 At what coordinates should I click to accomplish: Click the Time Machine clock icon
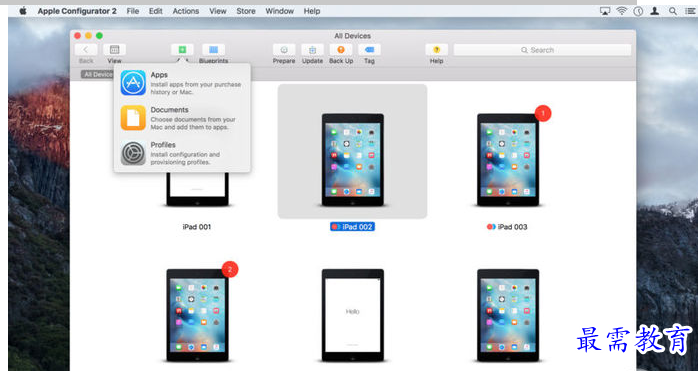tap(638, 11)
